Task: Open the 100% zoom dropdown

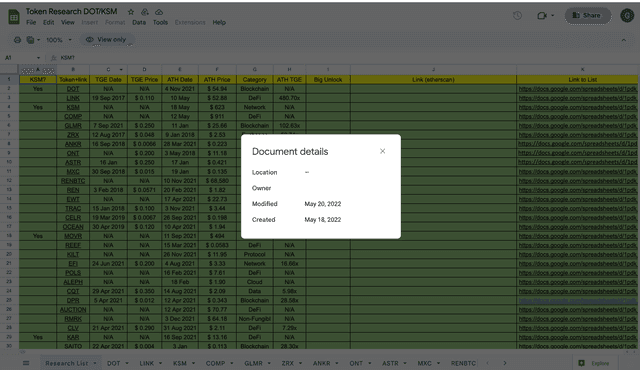Action: (59, 40)
